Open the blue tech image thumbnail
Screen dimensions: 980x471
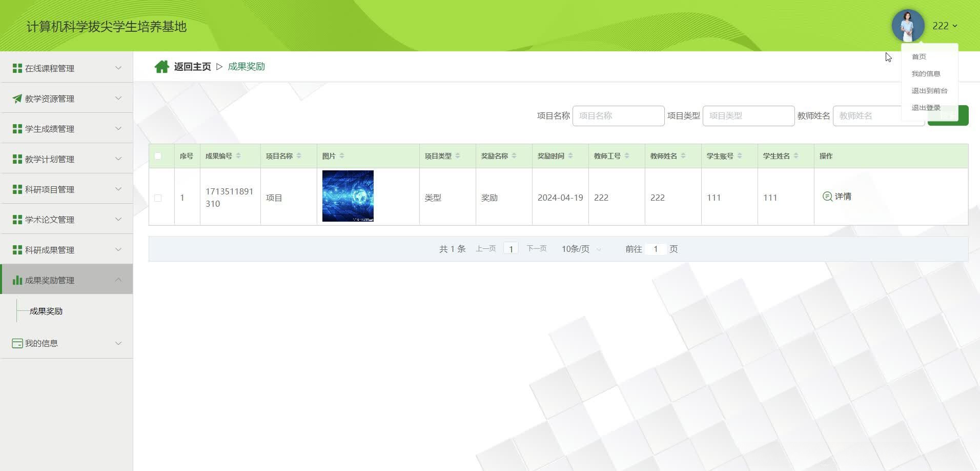[348, 196]
